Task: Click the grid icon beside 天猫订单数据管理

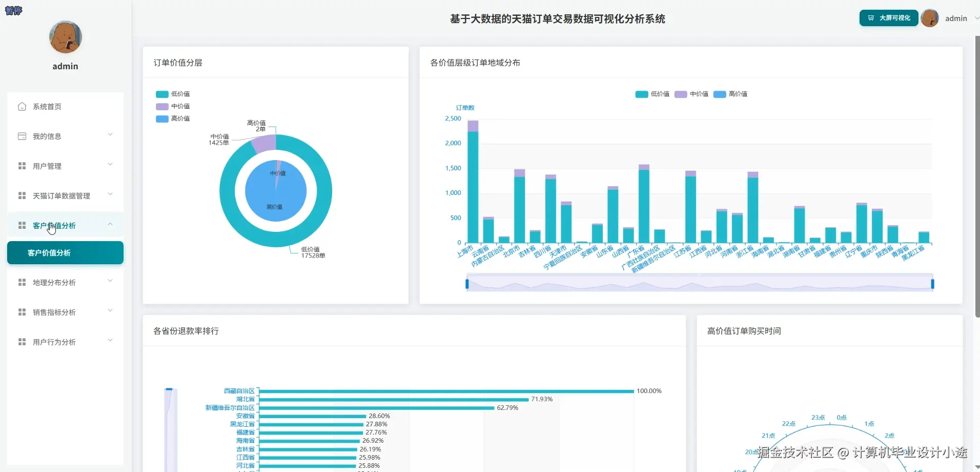Action: pyautogui.click(x=22, y=196)
